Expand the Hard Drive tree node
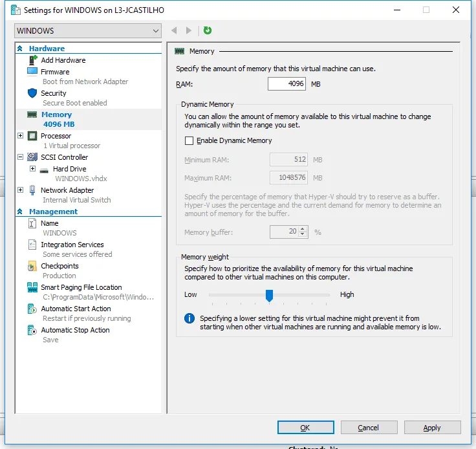 [33, 168]
